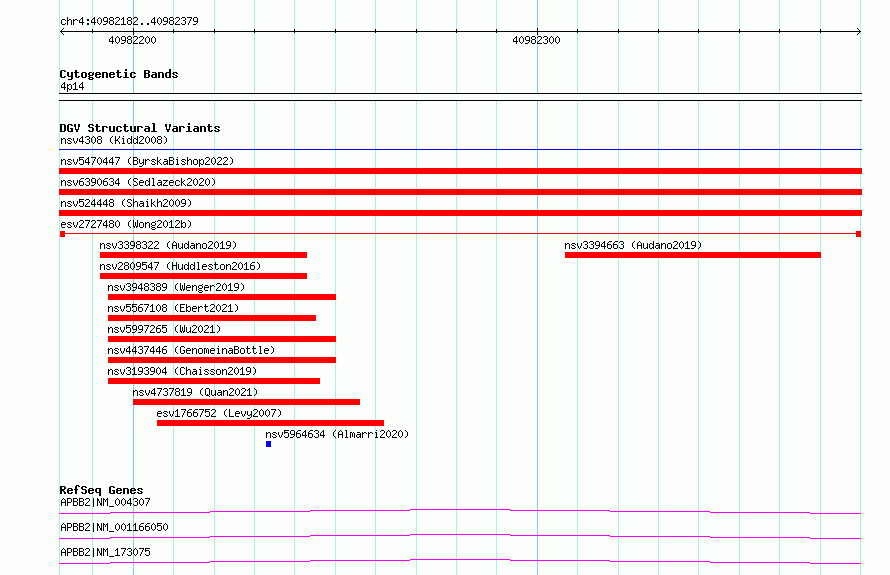Image resolution: width=890 pixels, height=575 pixels.
Task: Open the APBB2|NM_001166050 transcript label
Action: pyautogui.click(x=114, y=527)
